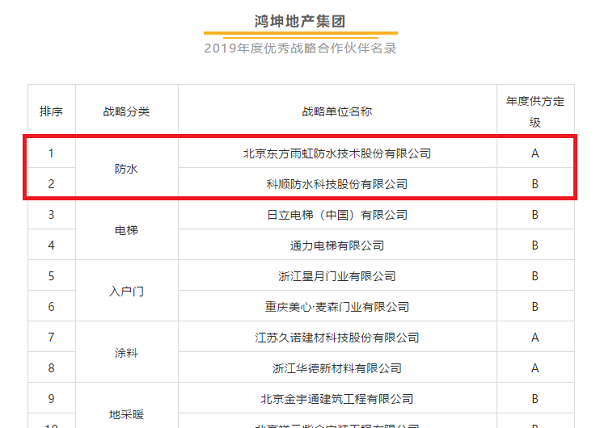Select rank cell 3

click(51, 215)
